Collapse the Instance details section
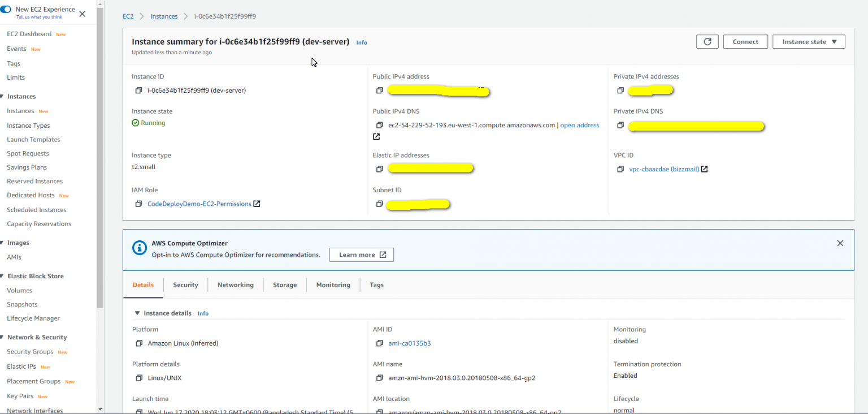 (x=137, y=313)
